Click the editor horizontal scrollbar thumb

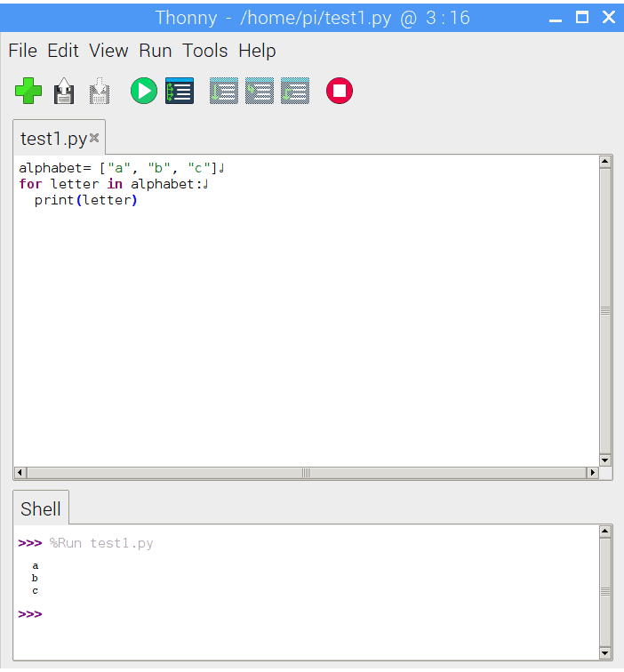306,473
